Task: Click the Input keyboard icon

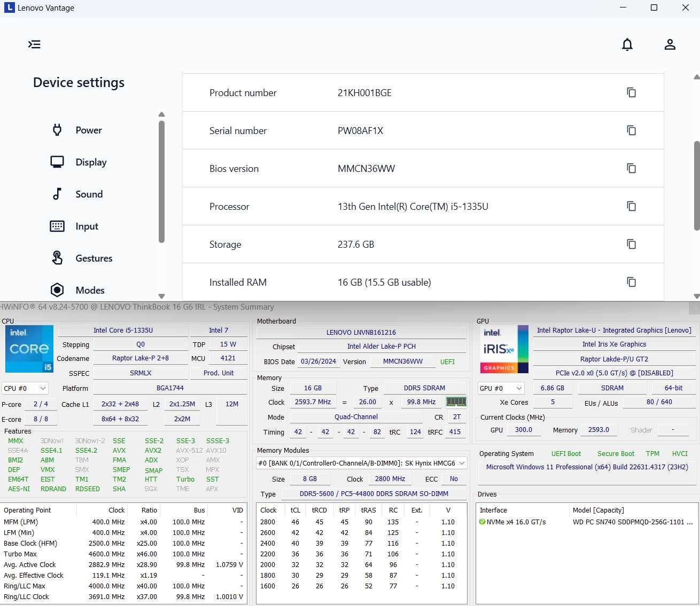Action: tap(57, 226)
